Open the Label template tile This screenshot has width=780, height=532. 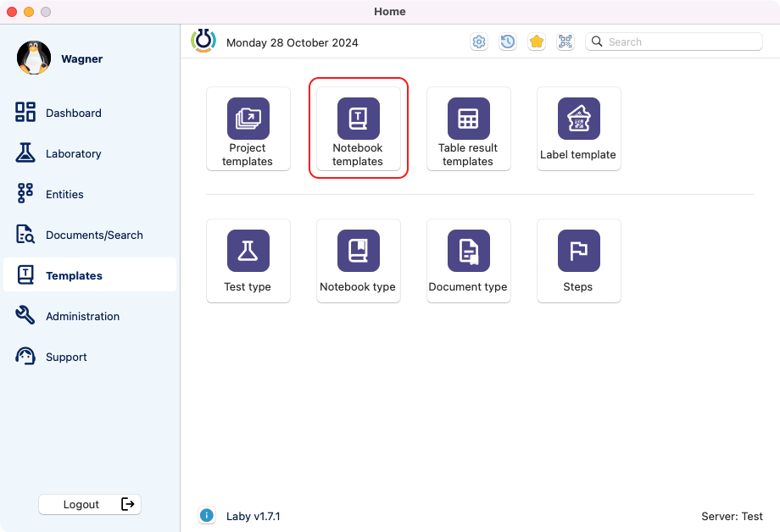coord(578,129)
